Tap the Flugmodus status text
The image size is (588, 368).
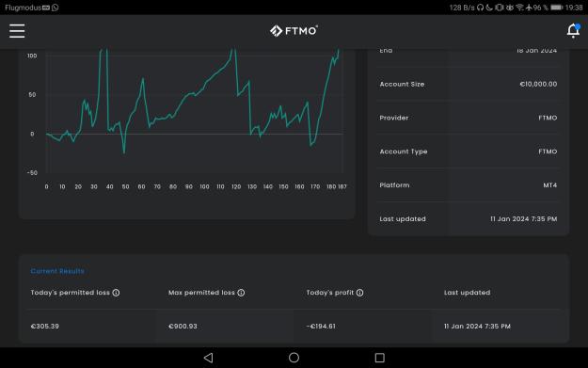pyautogui.click(x=23, y=8)
